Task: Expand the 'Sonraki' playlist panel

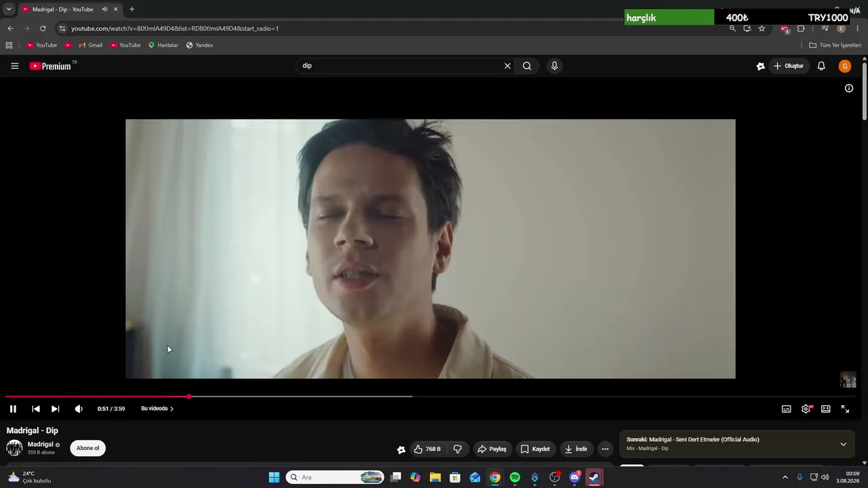Action: tap(844, 445)
